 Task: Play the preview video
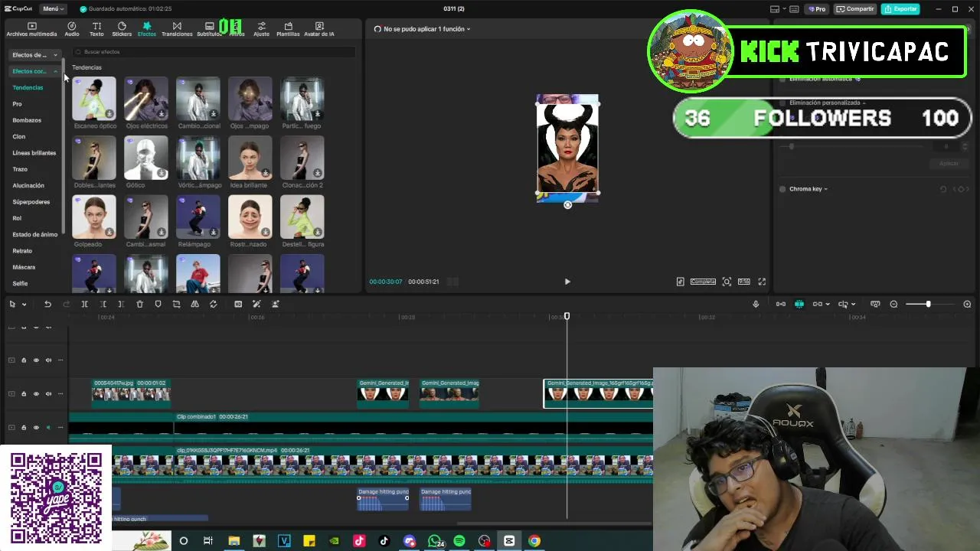point(567,282)
